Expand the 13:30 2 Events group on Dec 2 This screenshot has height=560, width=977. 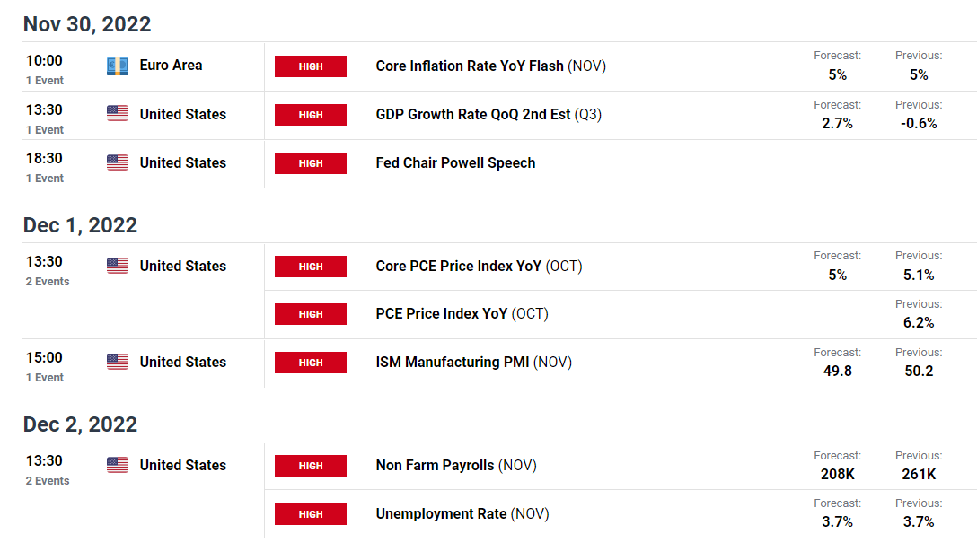tap(48, 470)
